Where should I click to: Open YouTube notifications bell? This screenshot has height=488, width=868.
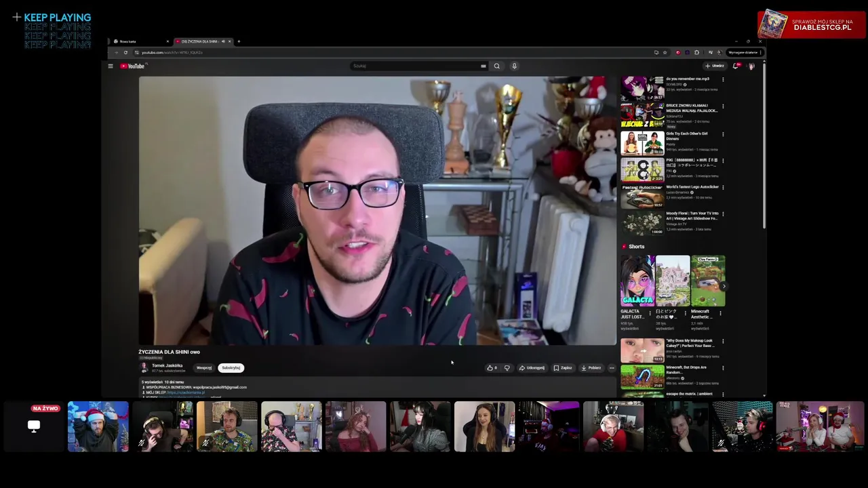[x=736, y=66]
